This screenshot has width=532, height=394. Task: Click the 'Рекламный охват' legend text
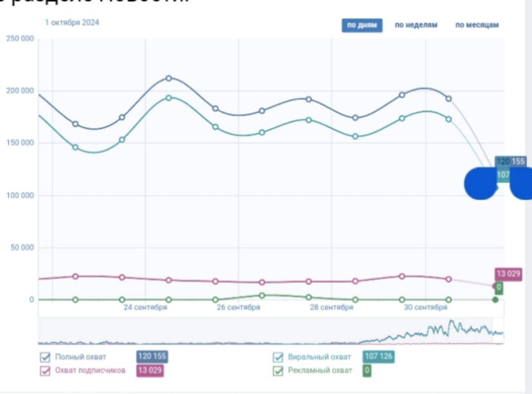320,371
